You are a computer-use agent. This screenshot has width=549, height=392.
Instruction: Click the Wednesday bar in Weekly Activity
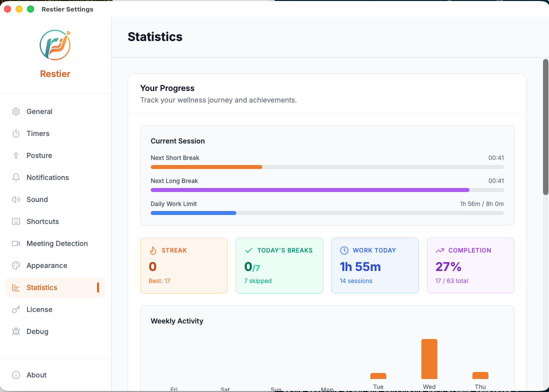click(429, 358)
